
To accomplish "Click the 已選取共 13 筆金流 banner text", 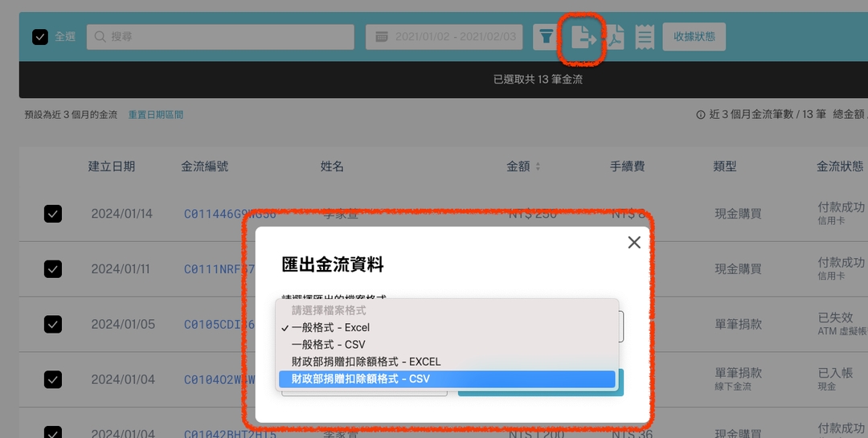I will click(538, 80).
